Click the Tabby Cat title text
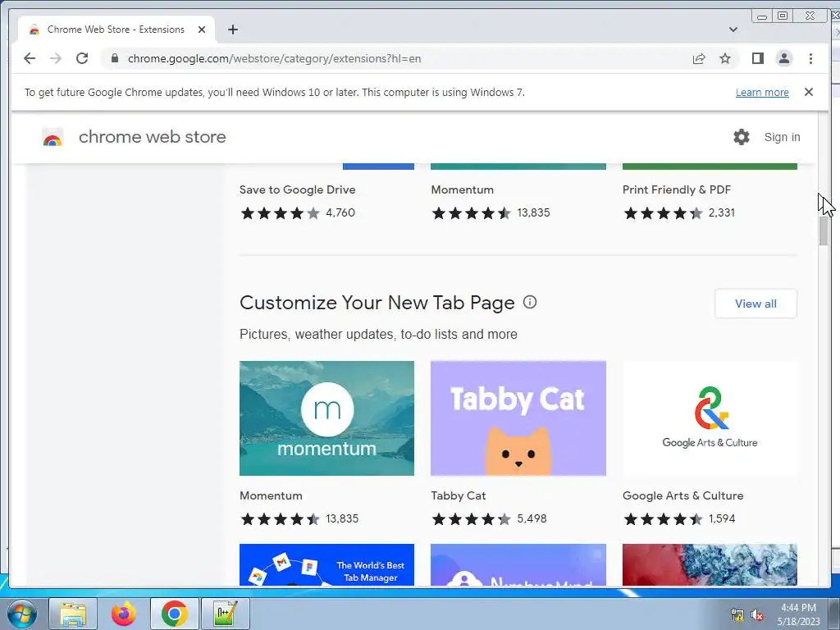840x630 pixels. coord(458,495)
